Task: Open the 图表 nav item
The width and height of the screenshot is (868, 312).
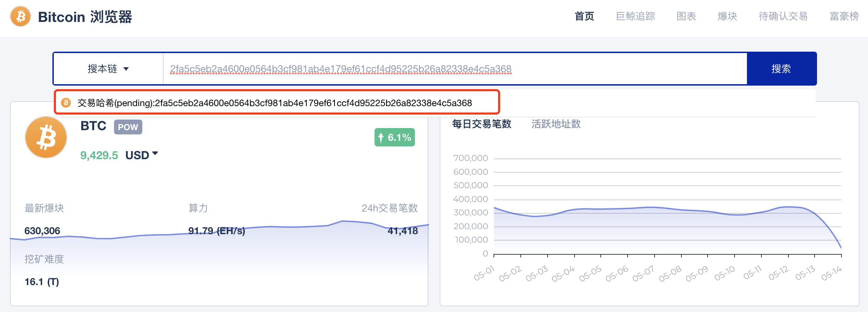Action: [686, 16]
